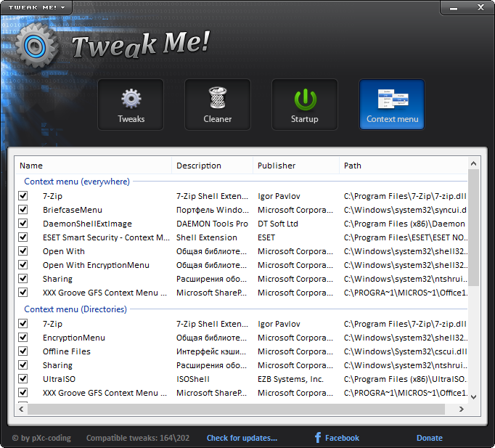Screen dimensions: 495x448
Task: Minimize the Tweak Me! window
Action: 454,7
